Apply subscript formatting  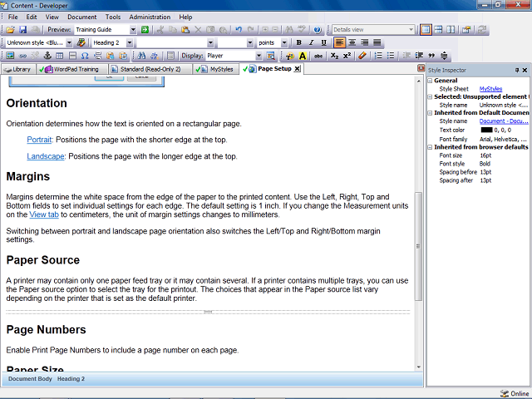[334, 56]
